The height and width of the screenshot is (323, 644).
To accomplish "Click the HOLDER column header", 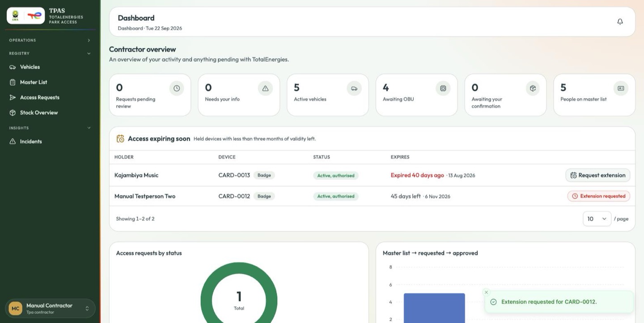I will [x=124, y=157].
